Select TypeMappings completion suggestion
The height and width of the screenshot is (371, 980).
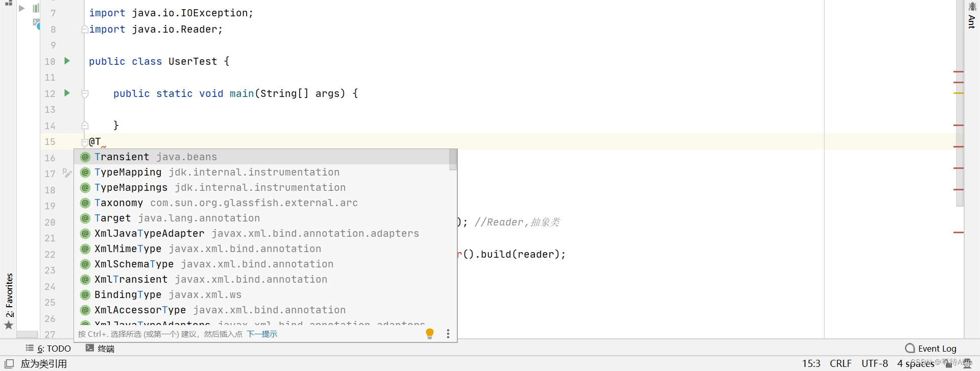tap(262, 187)
